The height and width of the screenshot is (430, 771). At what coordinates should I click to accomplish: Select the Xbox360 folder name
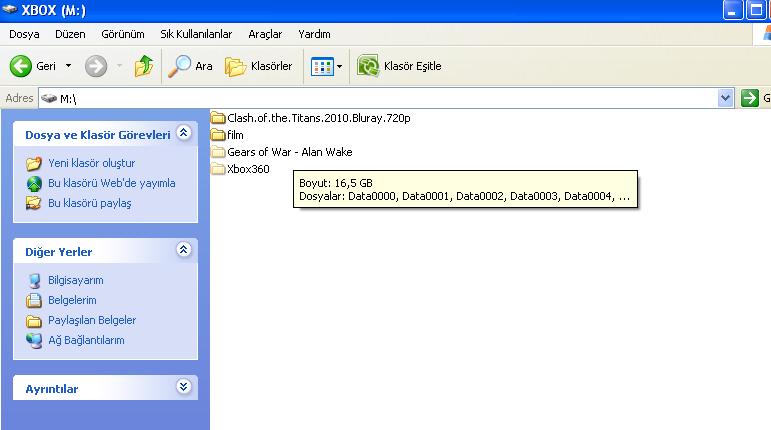248,169
